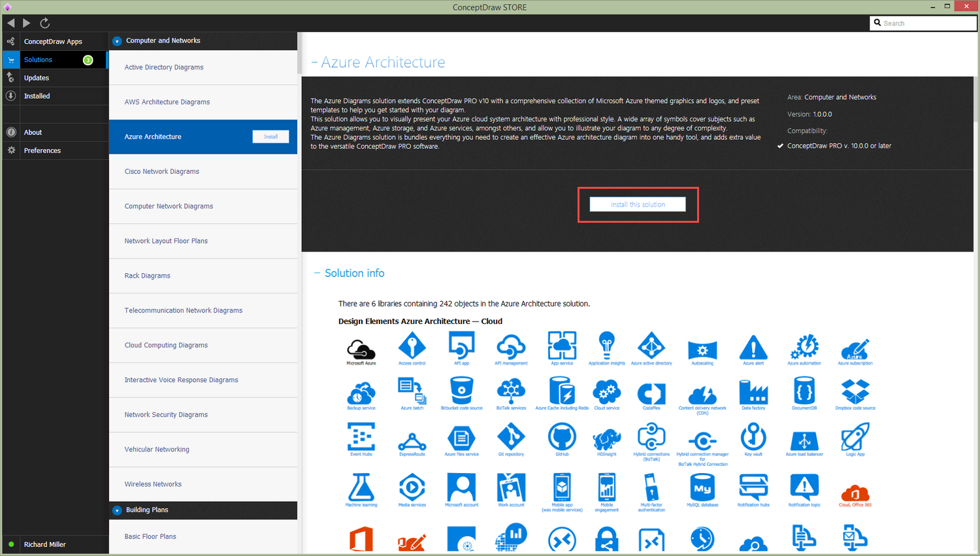Expand the Building Plans category
Image resolution: width=980 pixels, height=556 pixels.
tap(116, 510)
